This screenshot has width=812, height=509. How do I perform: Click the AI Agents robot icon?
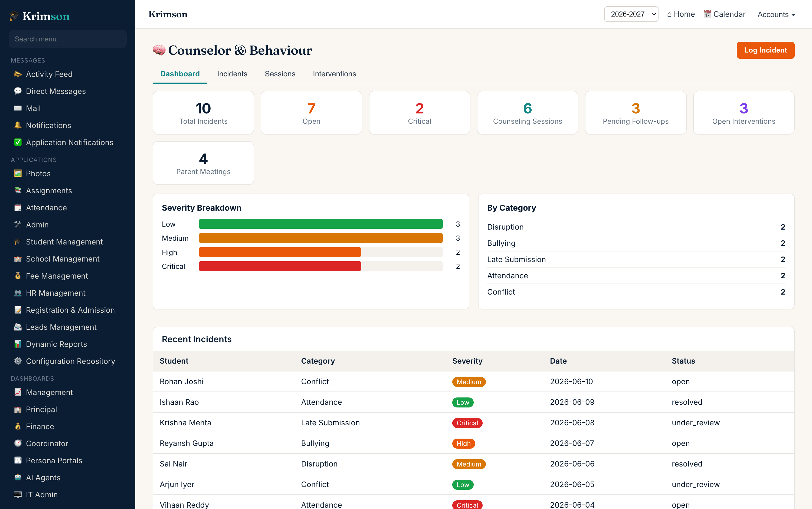click(x=18, y=478)
